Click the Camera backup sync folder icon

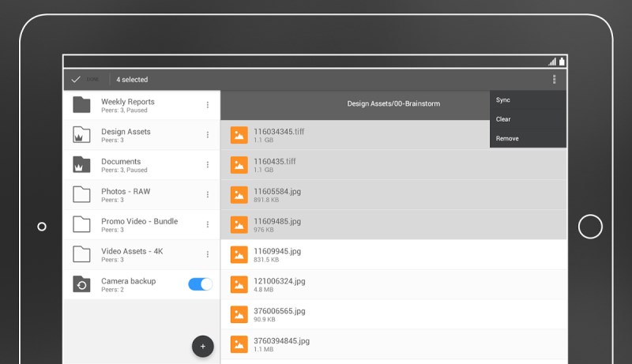click(x=81, y=284)
